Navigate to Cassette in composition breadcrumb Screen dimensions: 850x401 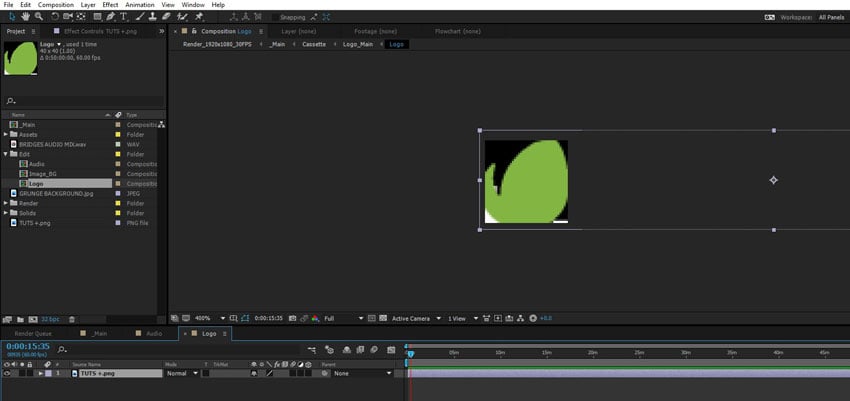pos(314,44)
